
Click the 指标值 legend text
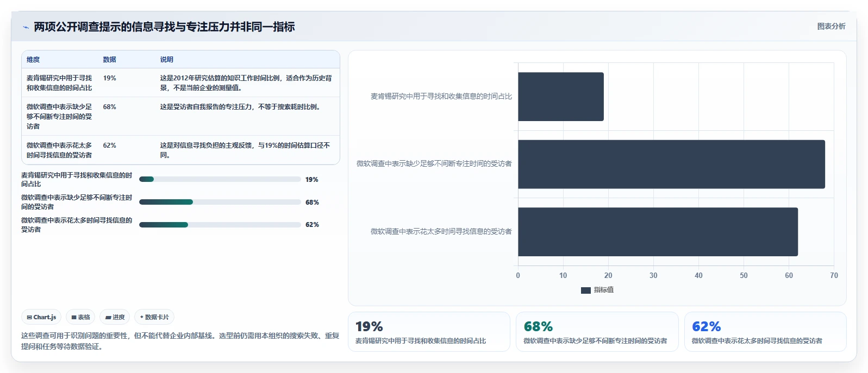point(604,290)
